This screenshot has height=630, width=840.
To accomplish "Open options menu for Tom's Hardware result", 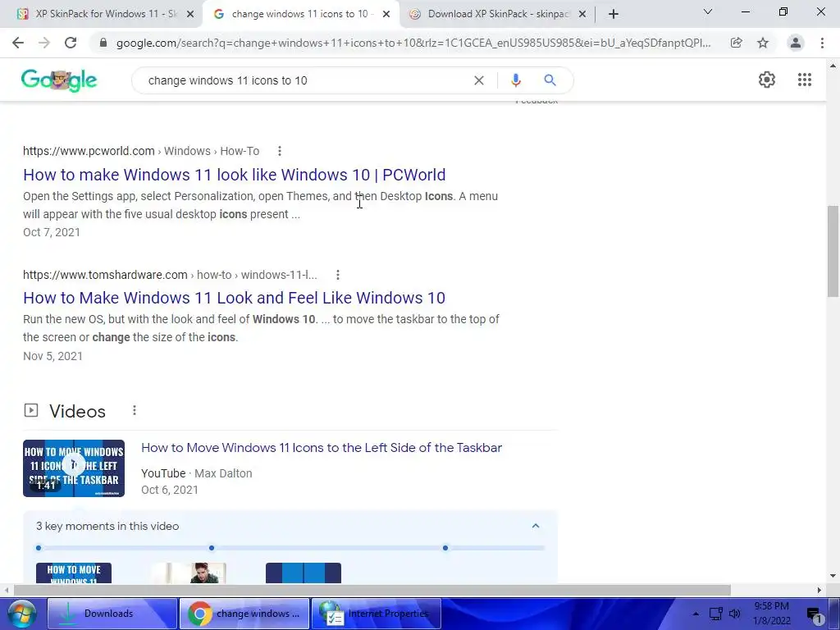I will 337,275.
